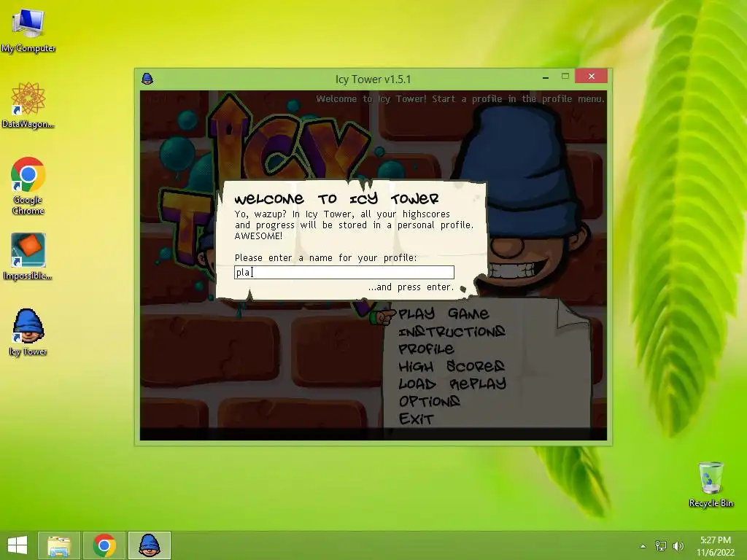Open the Windows Start button
The width and height of the screenshot is (747, 560).
pyautogui.click(x=18, y=545)
